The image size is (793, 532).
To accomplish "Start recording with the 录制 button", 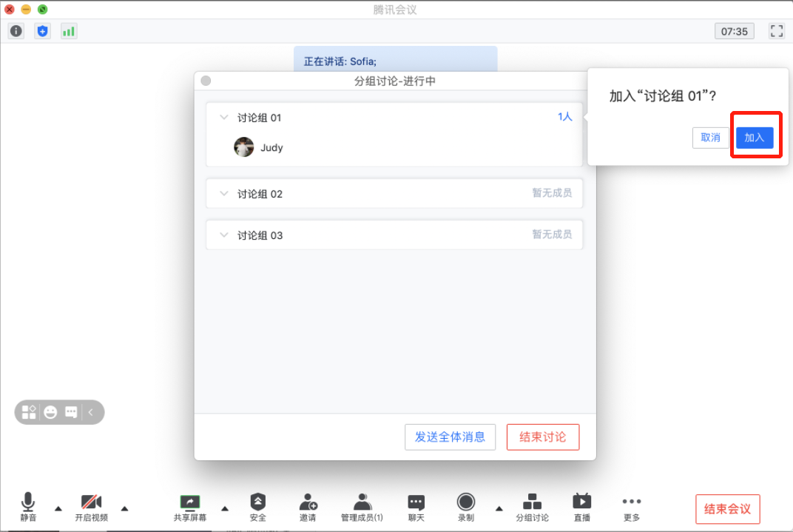I will [466, 508].
